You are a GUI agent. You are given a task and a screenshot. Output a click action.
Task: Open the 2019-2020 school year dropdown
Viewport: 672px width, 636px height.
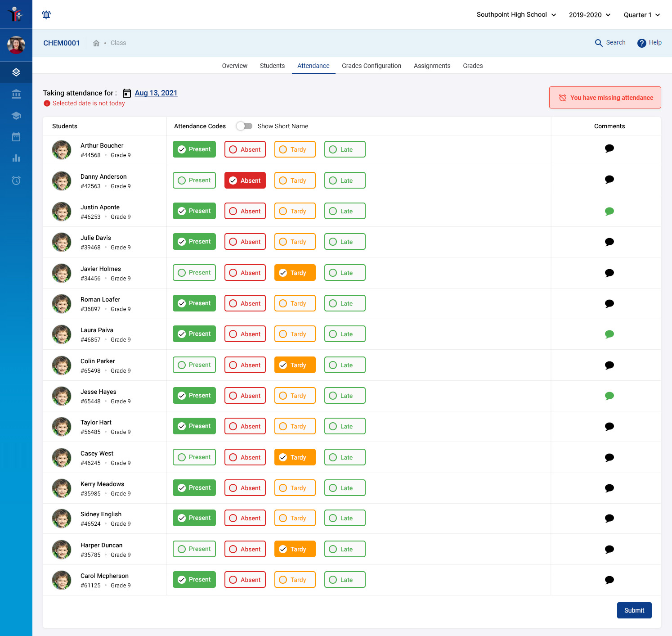coord(589,14)
